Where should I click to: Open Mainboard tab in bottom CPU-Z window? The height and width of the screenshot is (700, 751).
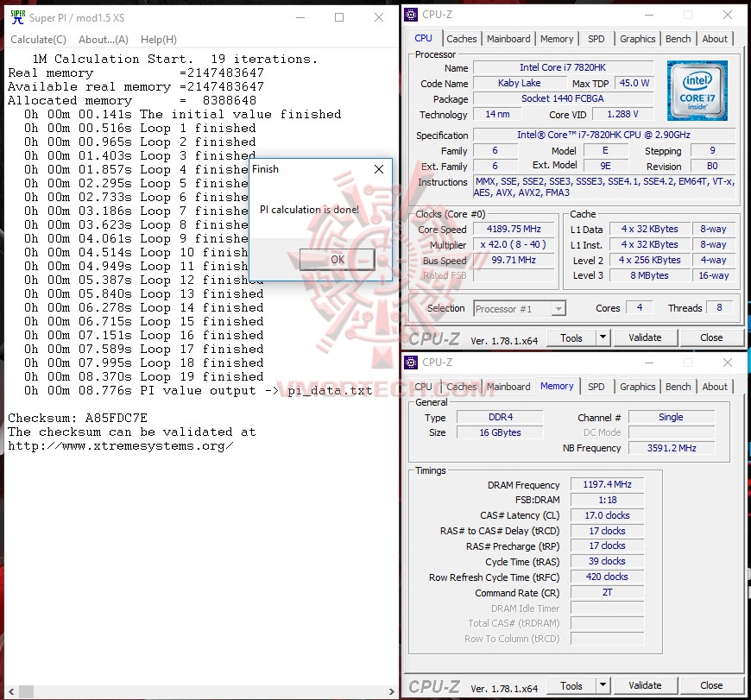pos(508,387)
